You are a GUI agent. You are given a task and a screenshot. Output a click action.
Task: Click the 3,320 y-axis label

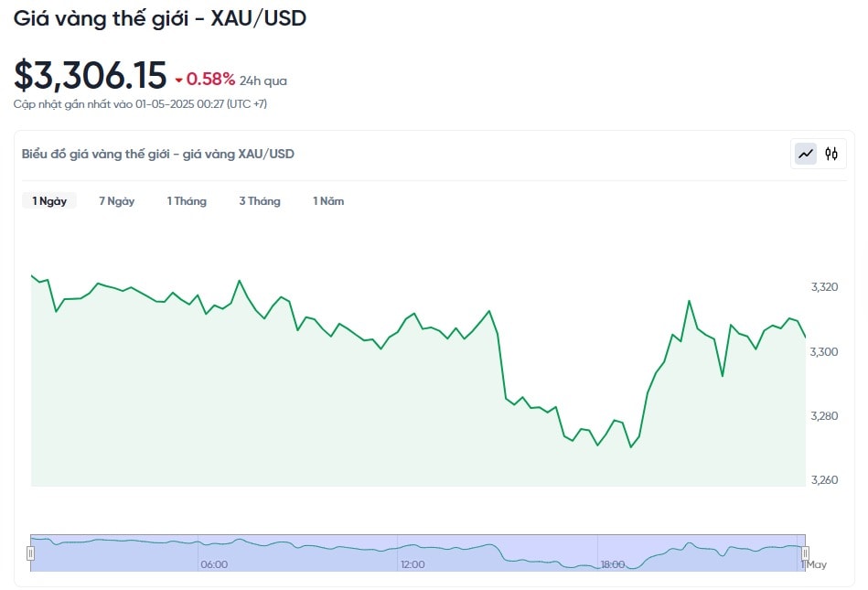(824, 286)
